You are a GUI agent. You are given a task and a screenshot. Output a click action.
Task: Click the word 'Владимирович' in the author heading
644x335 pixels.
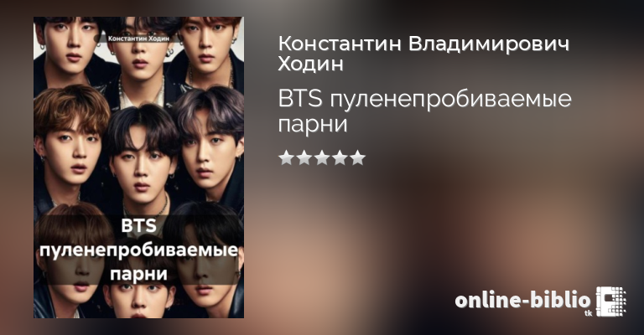tap(489, 44)
